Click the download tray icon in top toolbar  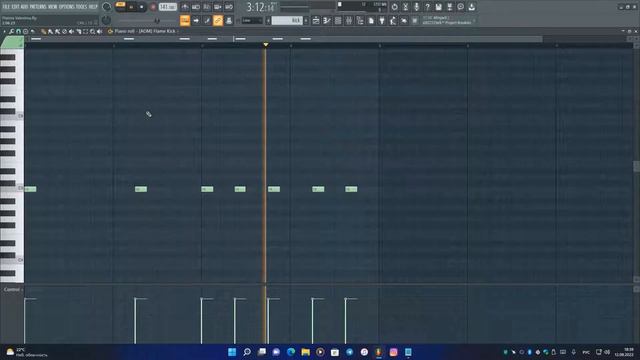471,7
